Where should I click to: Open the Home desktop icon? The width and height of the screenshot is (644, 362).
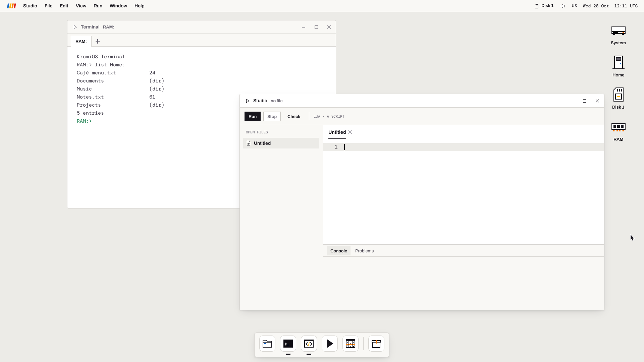[618, 66]
